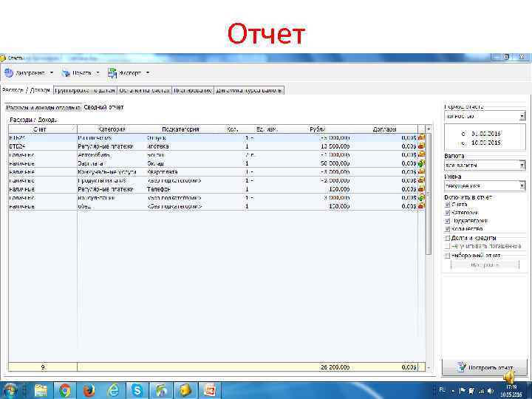Uncheck the Подкатегории checkbox

pyautogui.click(x=447, y=221)
